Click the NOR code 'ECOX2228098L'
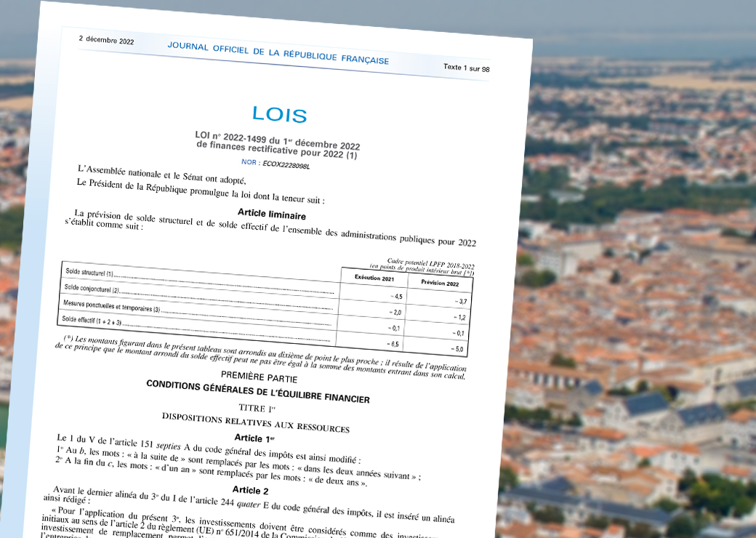Screen dimensions: 756x538 pyautogui.click(x=286, y=164)
